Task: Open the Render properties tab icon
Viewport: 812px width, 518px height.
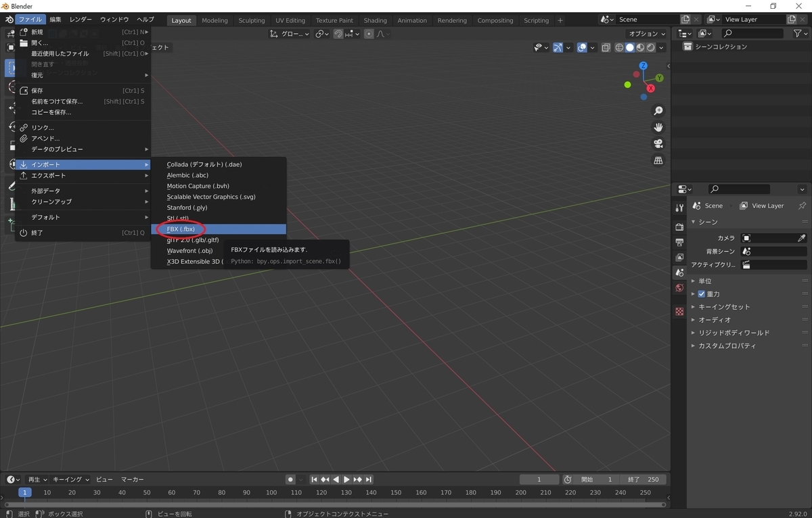Action: pyautogui.click(x=679, y=227)
